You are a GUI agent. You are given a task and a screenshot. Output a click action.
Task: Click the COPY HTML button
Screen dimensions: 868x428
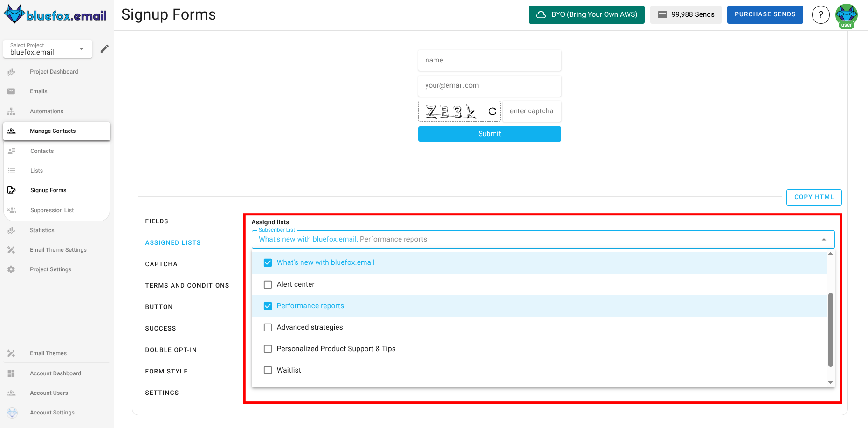(x=814, y=197)
